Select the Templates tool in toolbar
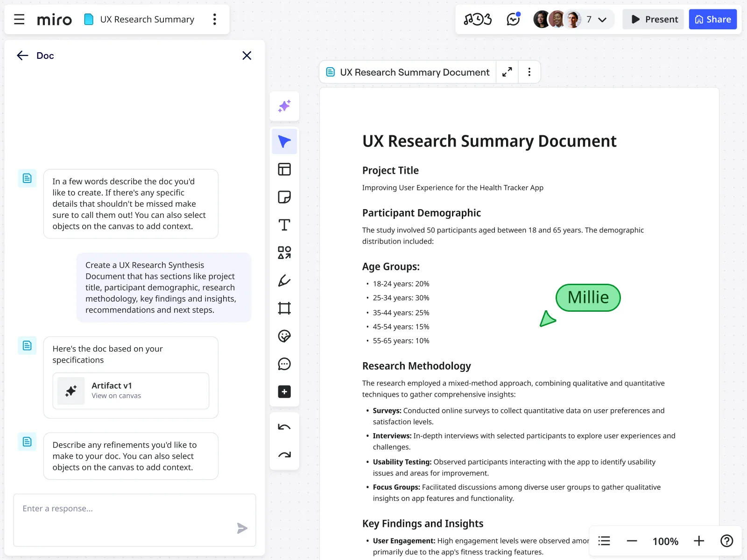This screenshot has height=560, width=747. tap(284, 169)
